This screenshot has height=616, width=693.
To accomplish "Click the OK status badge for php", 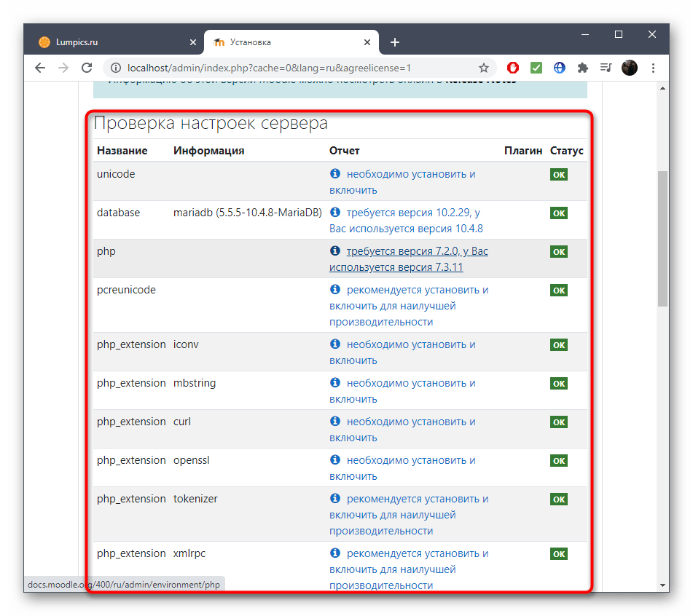I will tap(559, 252).
